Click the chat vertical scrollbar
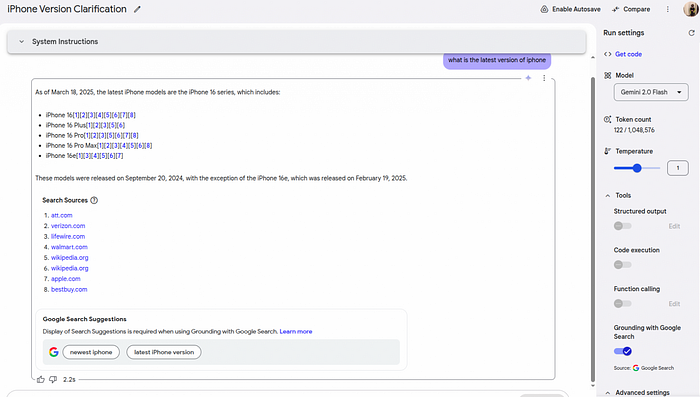The width and height of the screenshot is (700, 397). [593, 228]
